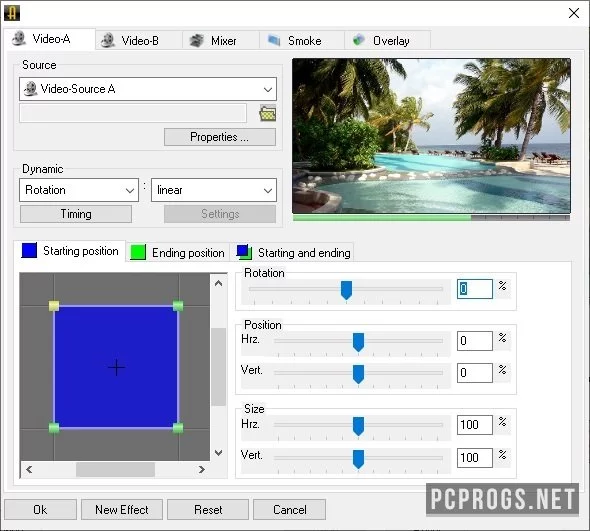
Task: Switch to the Video-B tab
Action: coord(139,40)
